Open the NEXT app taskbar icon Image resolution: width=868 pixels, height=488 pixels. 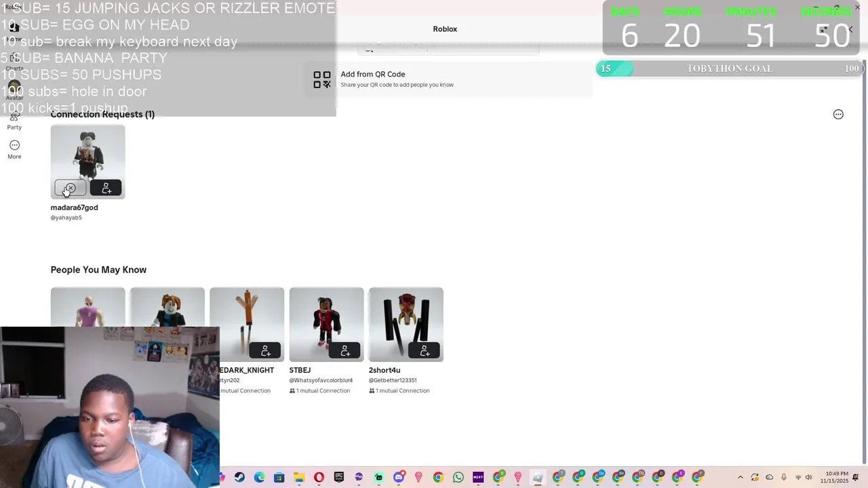pyautogui.click(x=478, y=478)
